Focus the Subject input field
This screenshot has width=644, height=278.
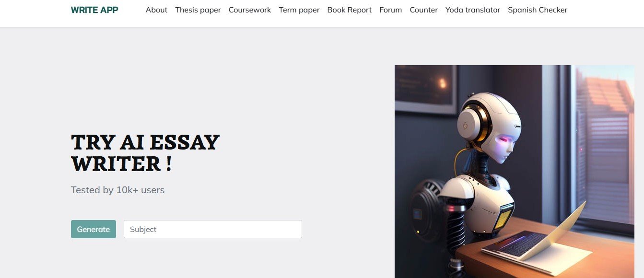click(213, 229)
